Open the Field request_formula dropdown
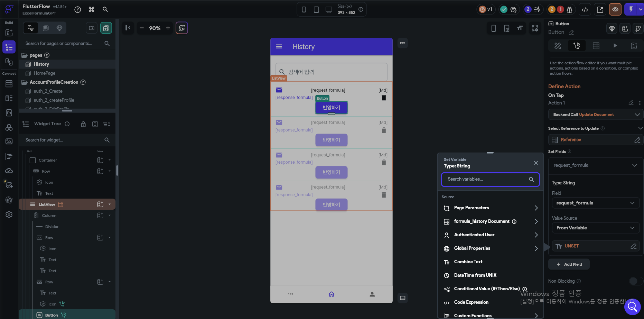644x319 pixels. coord(596,203)
